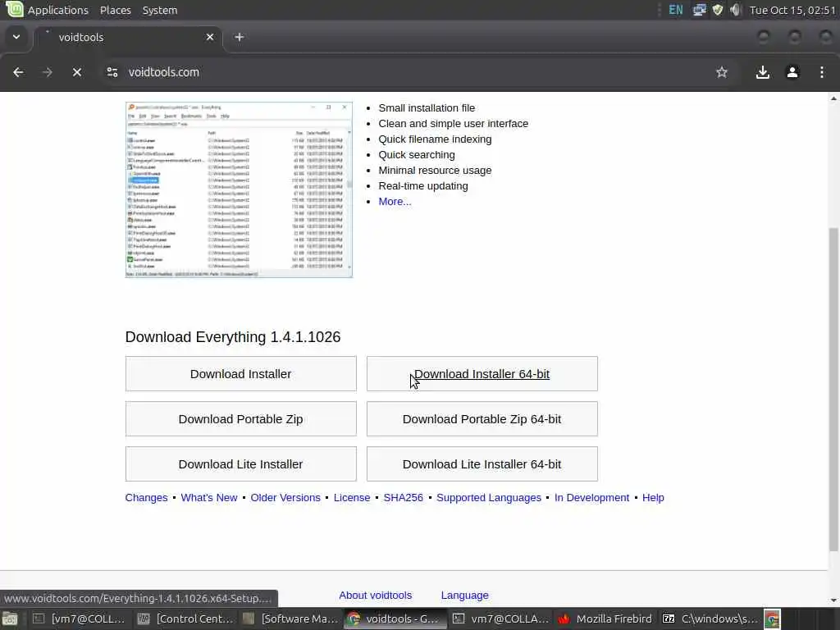Open the Places menu
Screen dimensions: 840x630
coord(115,10)
